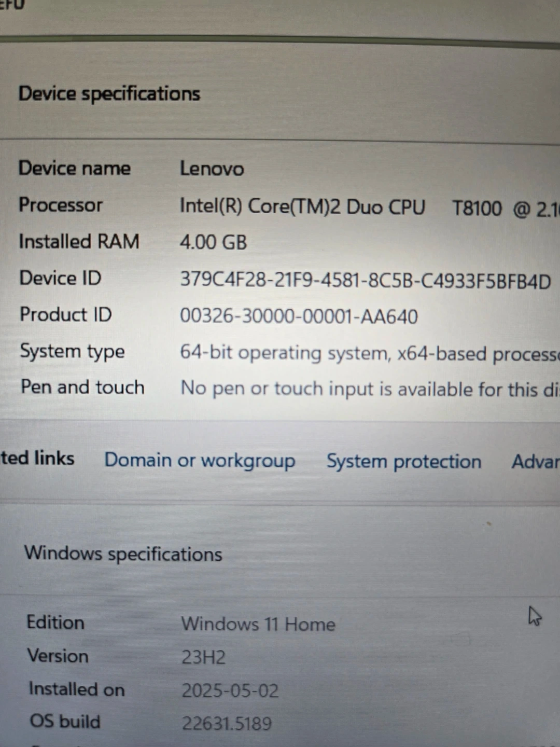Click the Device name label

[x=75, y=168]
